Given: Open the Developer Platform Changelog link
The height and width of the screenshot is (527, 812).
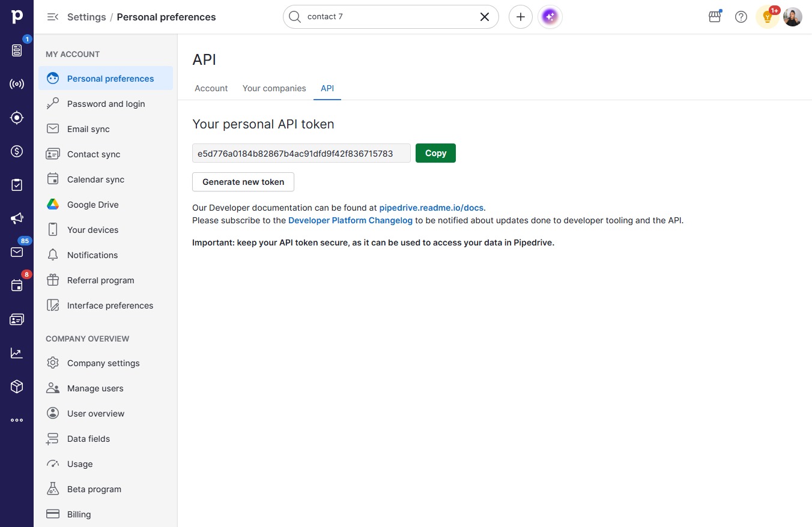Looking at the screenshot, I should point(351,220).
